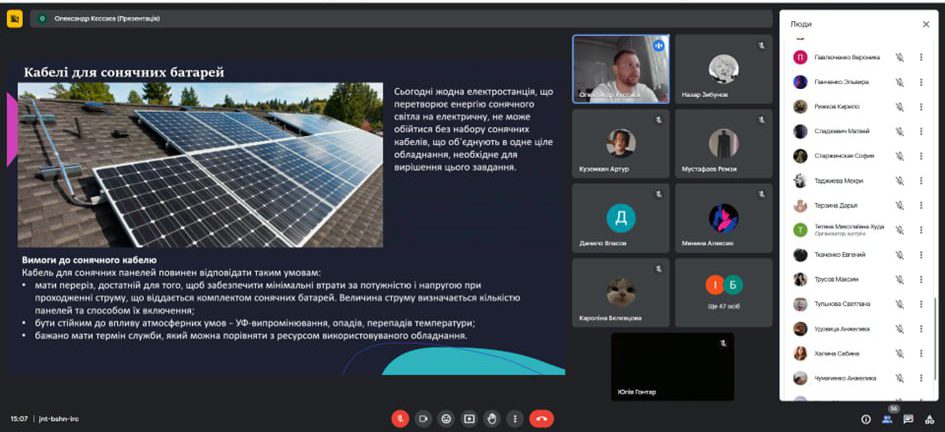Viewport: 945px width, 432px height.
Task: Open the emoji reactions button
Action: click(x=446, y=419)
